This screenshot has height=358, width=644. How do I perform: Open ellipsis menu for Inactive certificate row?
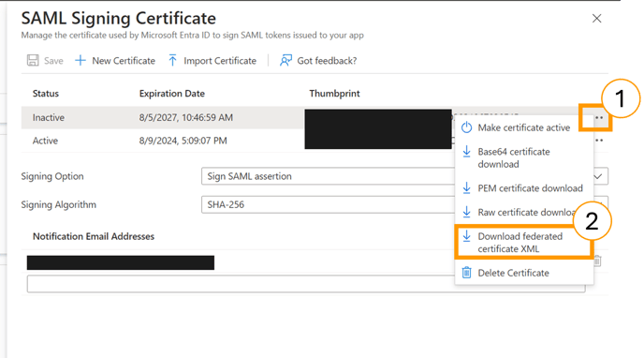click(599, 118)
